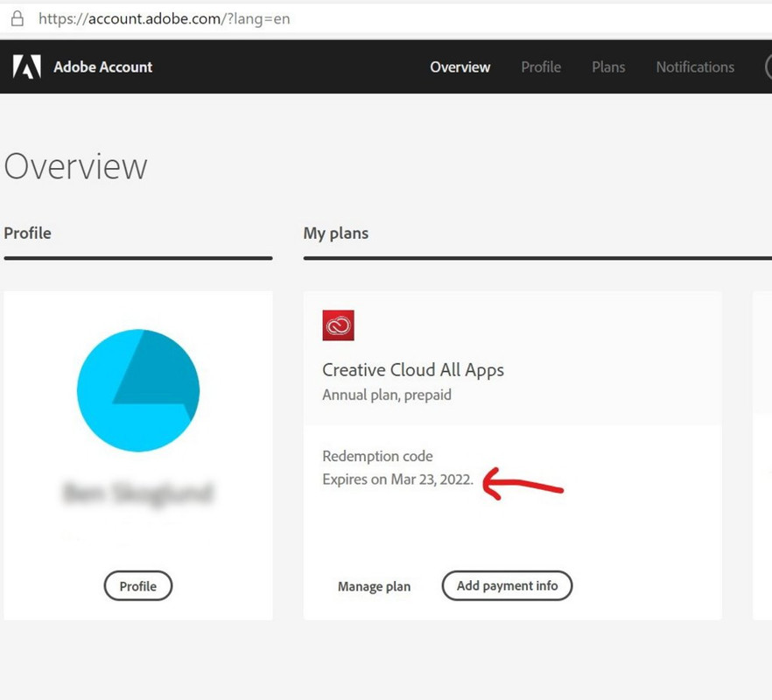Screen dimensions: 772x700
Task: Click the 'Redemption code' label
Action: point(377,457)
